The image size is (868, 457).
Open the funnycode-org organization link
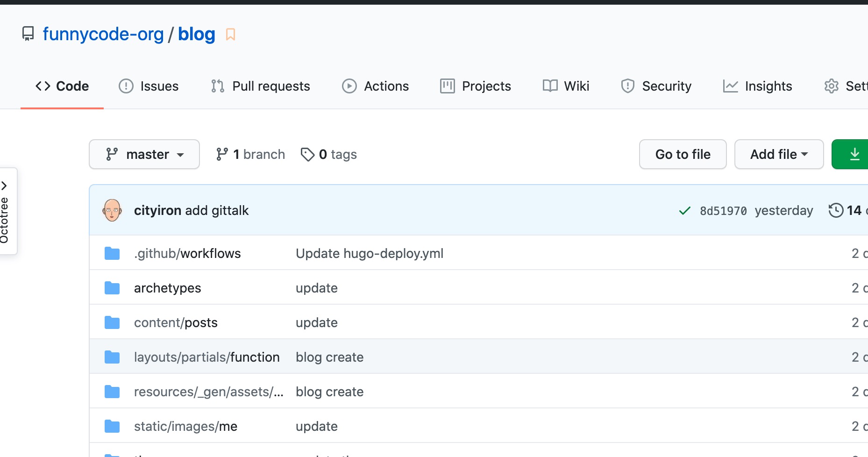pos(103,34)
